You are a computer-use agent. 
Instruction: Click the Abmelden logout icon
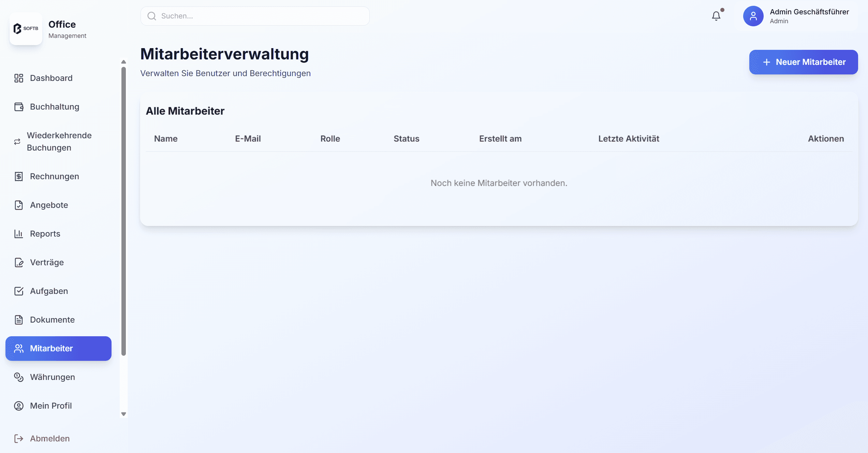point(19,439)
